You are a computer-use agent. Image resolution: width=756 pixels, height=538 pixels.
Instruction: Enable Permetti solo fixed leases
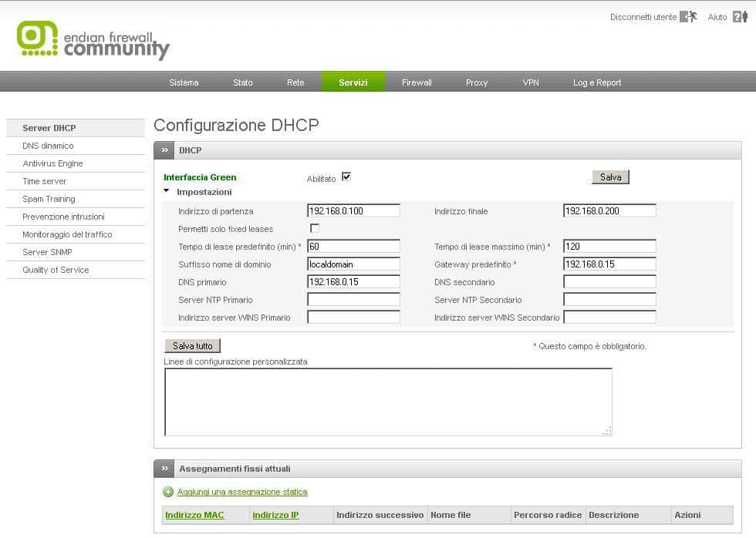[x=314, y=228]
